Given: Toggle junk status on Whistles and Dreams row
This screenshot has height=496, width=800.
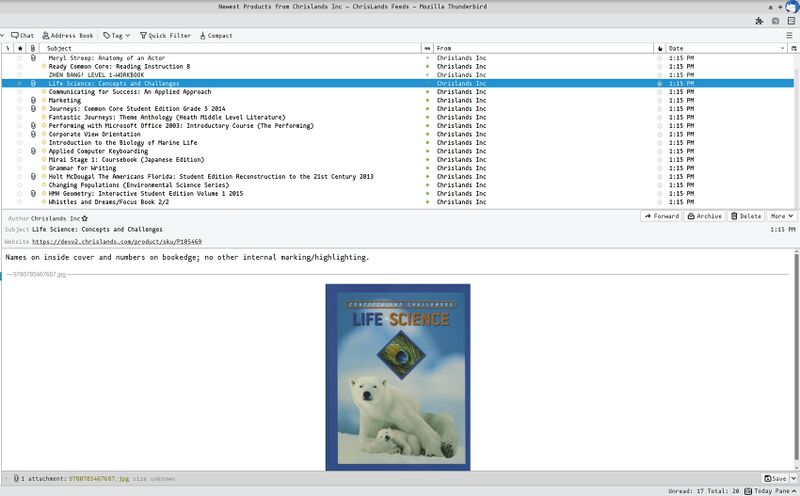Looking at the screenshot, I should [660, 202].
